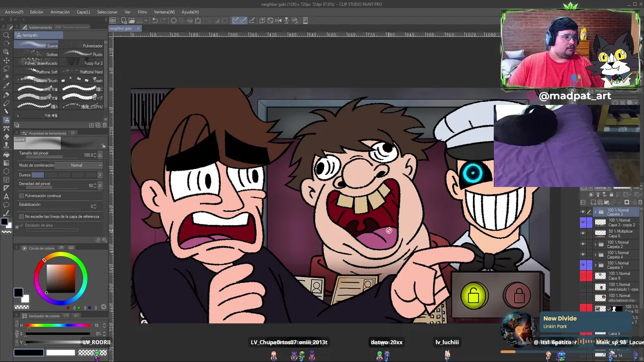Select the Auto select wand tool
This screenshot has width=644, height=362.
7,77
